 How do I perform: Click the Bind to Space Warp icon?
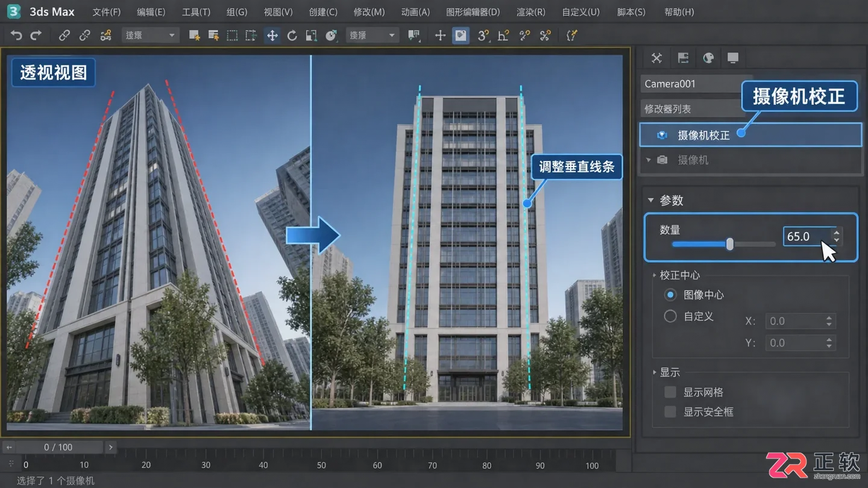[x=106, y=36]
